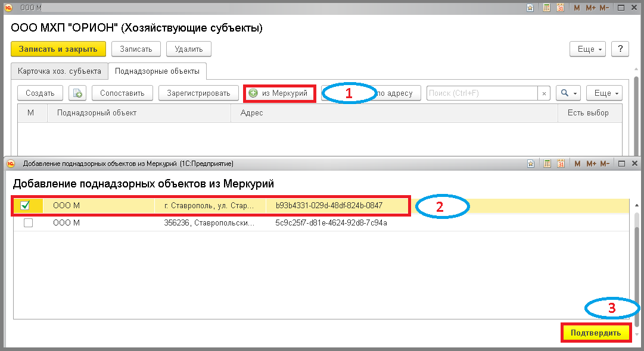Check the second ООО М row checkbox

(28, 222)
